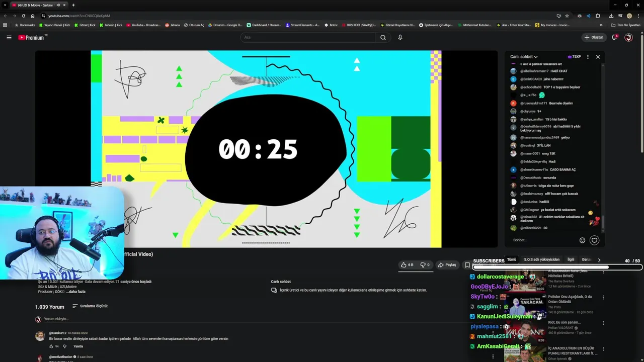Click the Paylaş share button
The width and height of the screenshot is (644, 362).
pyautogui.click(x=447, y=264)
